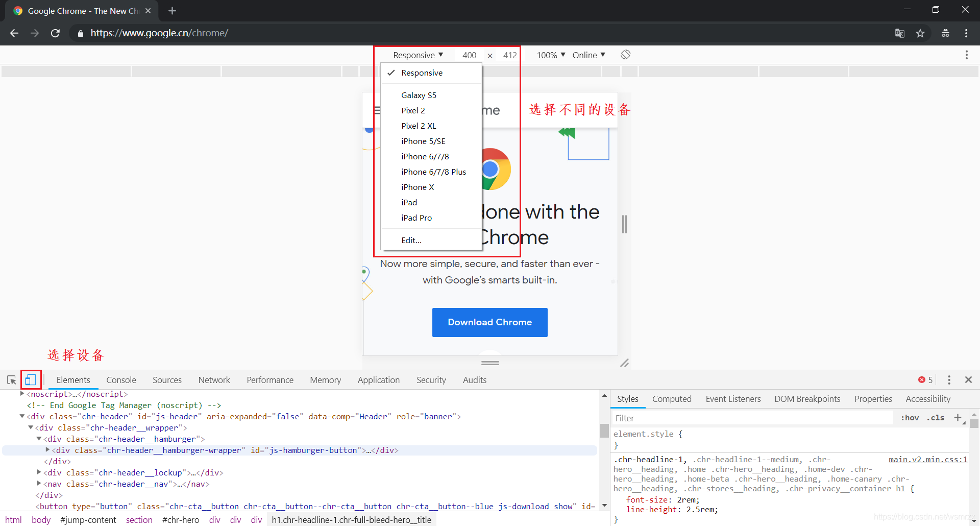980x526 pixels.
Task: Click the browser forward arrow
Action: (35, 33)
